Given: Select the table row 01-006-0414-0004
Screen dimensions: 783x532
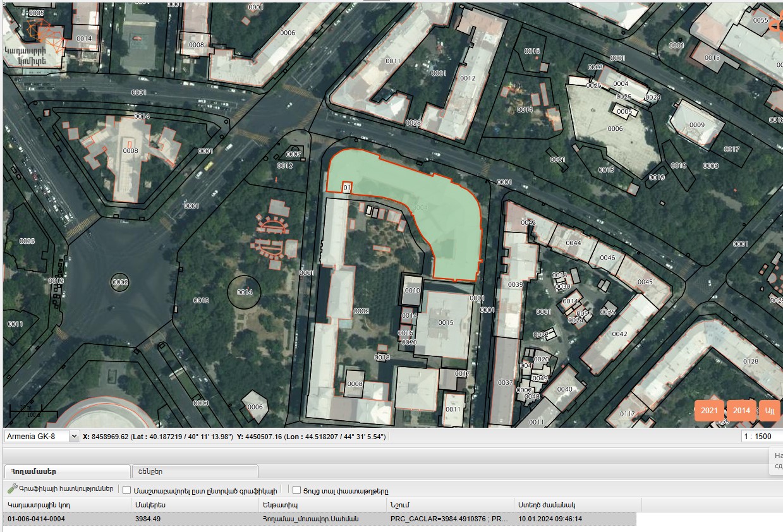Looking at the screenshot, I should 319,519.
